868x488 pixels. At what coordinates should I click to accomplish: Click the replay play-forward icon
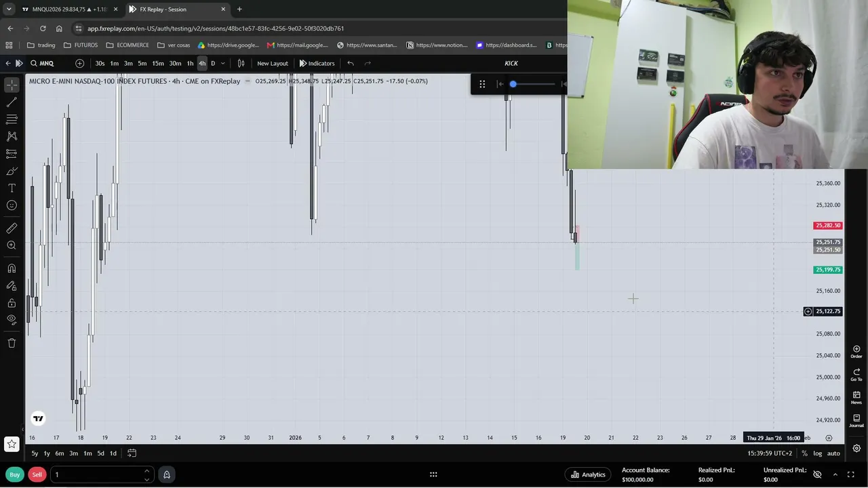pyautogui.click(x=19, y=63)
